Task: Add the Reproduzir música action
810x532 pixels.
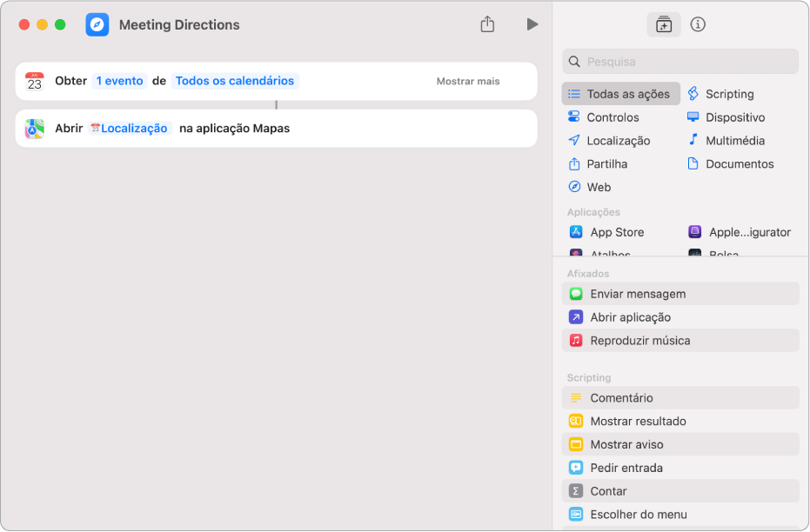Action: (679, 340)
